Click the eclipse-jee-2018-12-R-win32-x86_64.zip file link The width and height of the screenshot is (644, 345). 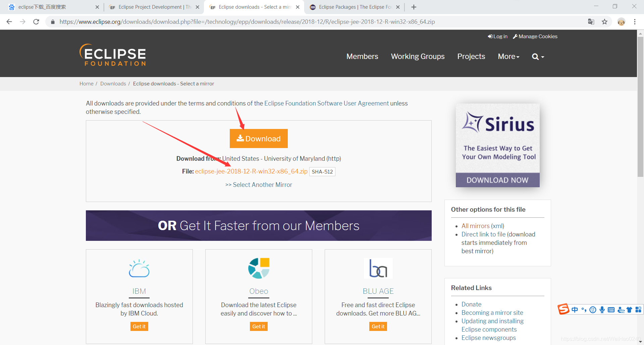click(x=251, y=171)
